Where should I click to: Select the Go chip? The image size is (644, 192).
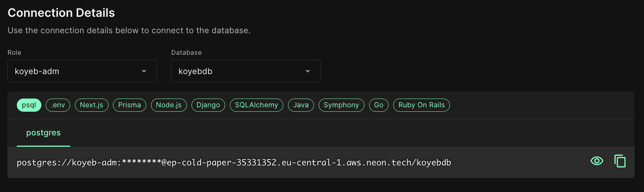[379, 105]
